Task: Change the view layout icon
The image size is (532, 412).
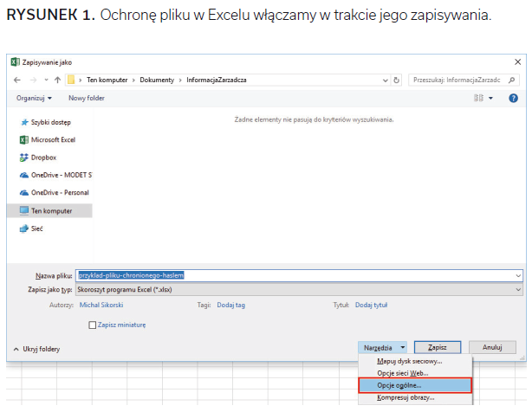Action: pos(478,98)
